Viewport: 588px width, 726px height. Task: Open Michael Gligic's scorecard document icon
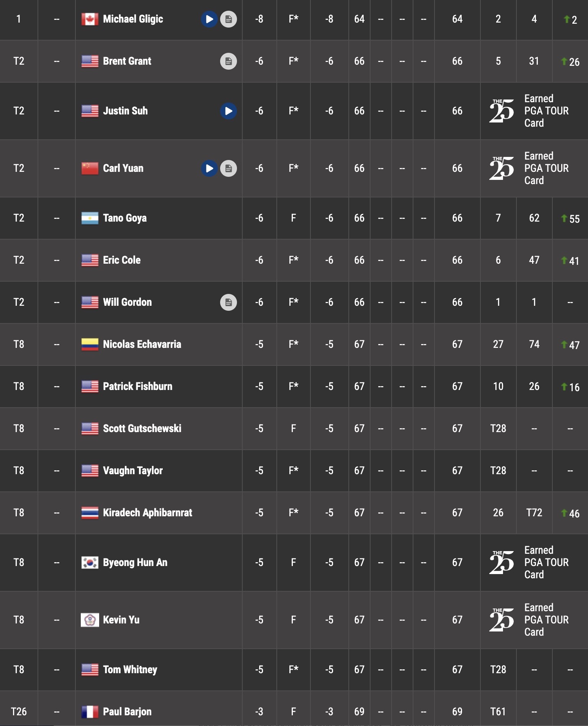pos(229,19)
